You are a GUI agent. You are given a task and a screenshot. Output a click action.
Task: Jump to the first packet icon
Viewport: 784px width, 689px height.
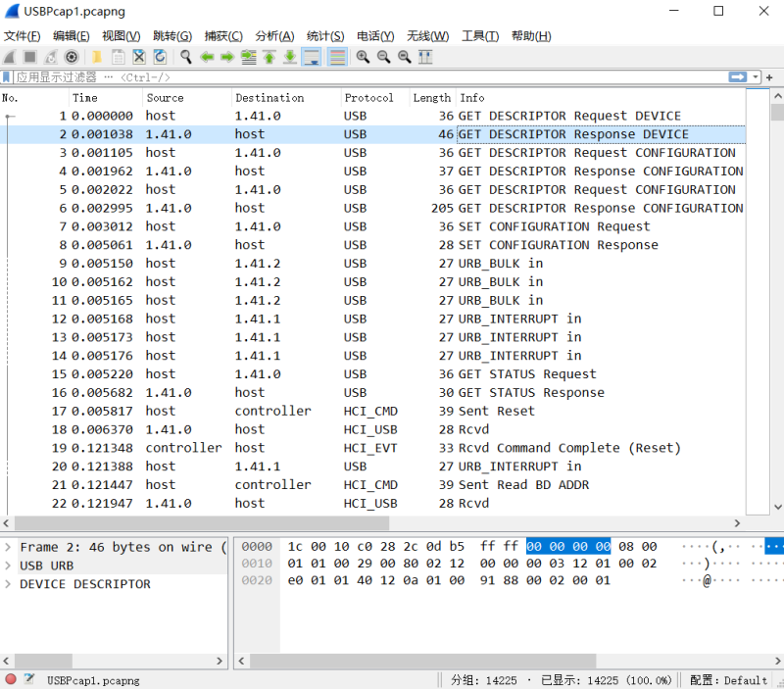coord(269,57)
